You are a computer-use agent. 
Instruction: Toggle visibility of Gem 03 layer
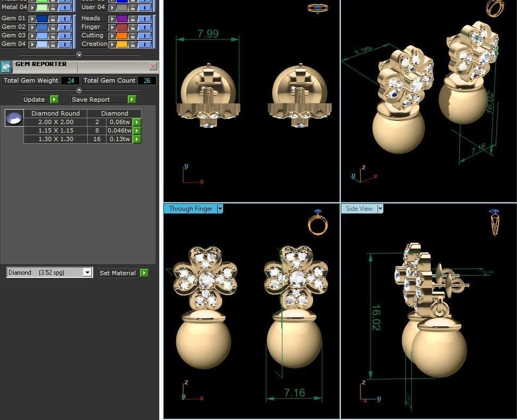tap(64, 36)
